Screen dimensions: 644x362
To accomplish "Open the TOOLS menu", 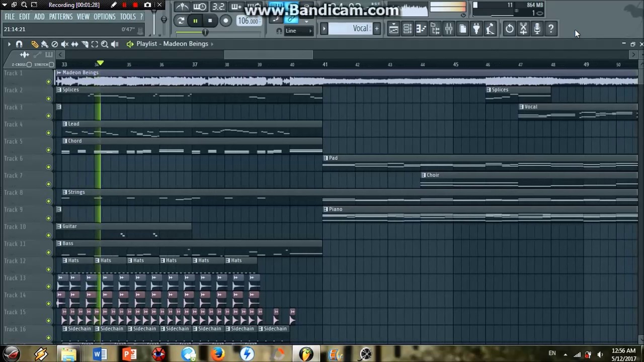I will 128,17.
